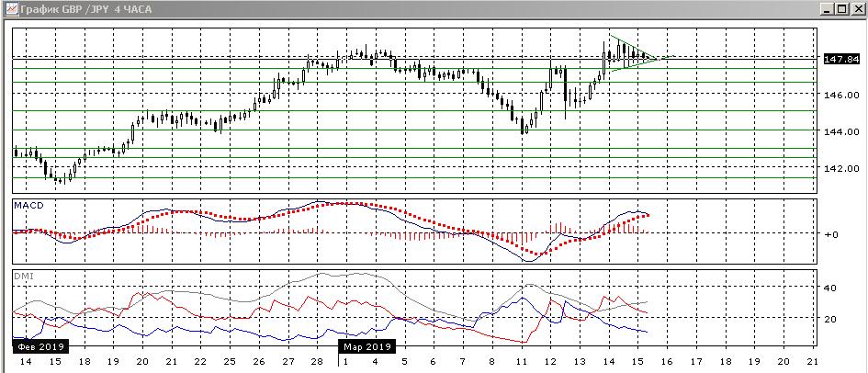This screenshot has width=868, height=373.
Task: Select date 11 on the time axis
Action: pos(523,363)
